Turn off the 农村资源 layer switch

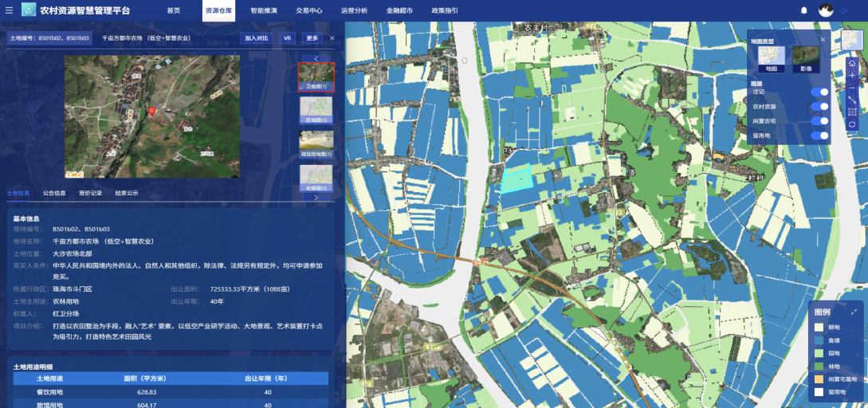[819, 106]
